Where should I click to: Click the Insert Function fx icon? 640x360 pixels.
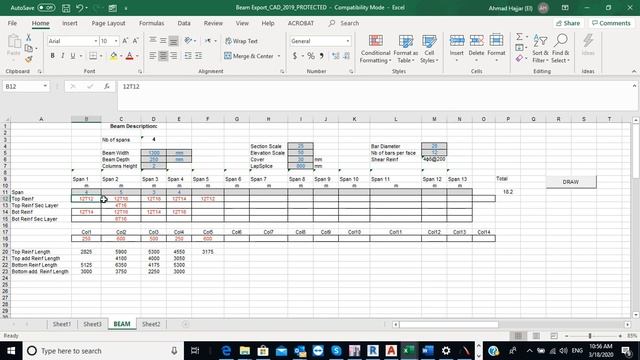(x=107, y=87)
